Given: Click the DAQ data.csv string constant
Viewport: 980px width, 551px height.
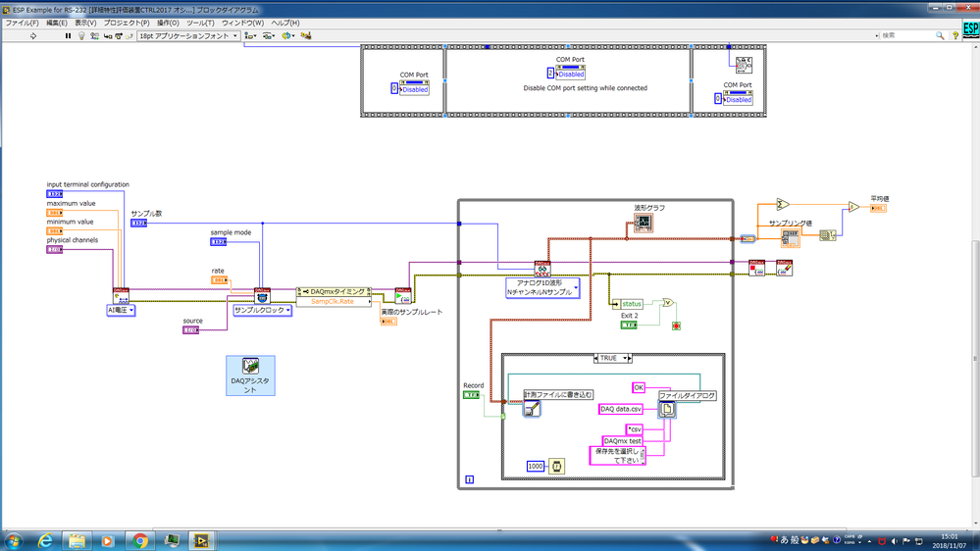Looking at the screenshot, I should click(621, 409).
